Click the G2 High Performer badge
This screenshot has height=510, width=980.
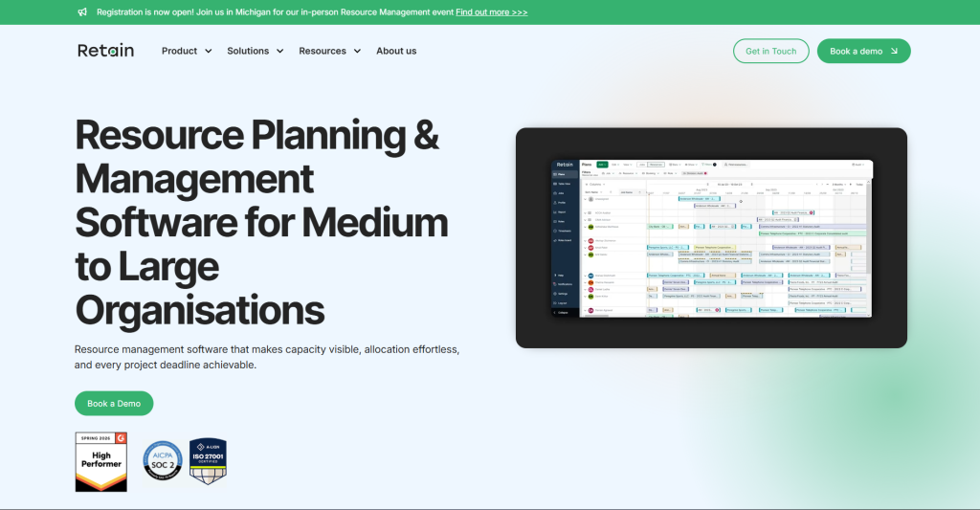(x=101, y=462)
